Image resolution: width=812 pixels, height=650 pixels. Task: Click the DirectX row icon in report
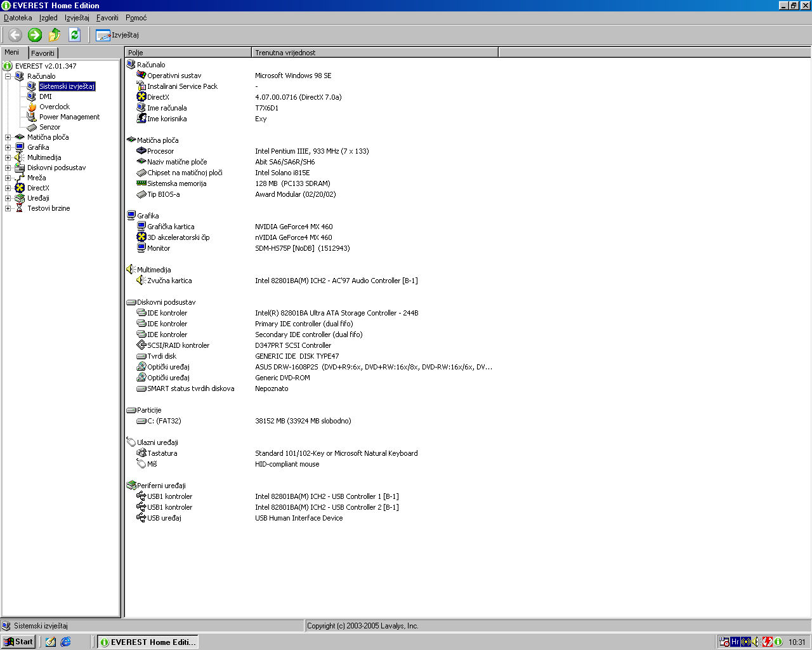pyautogui.click(x=141, y=96)
